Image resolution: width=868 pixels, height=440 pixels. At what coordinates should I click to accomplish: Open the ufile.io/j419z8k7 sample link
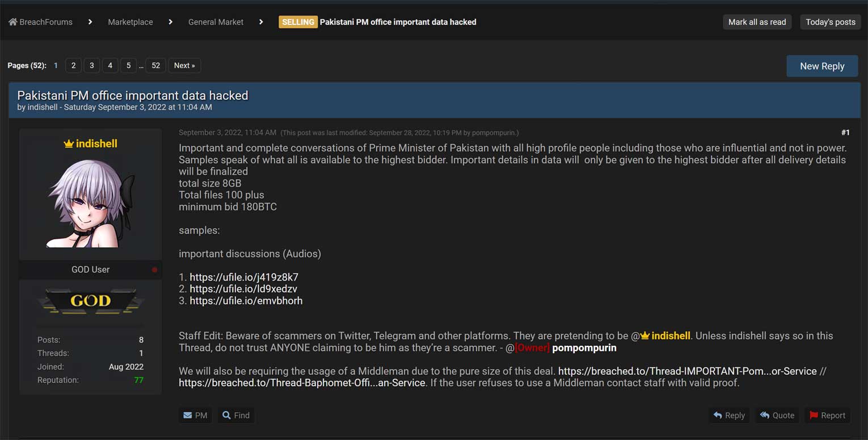pyautogui.click(x=244, y=277)
